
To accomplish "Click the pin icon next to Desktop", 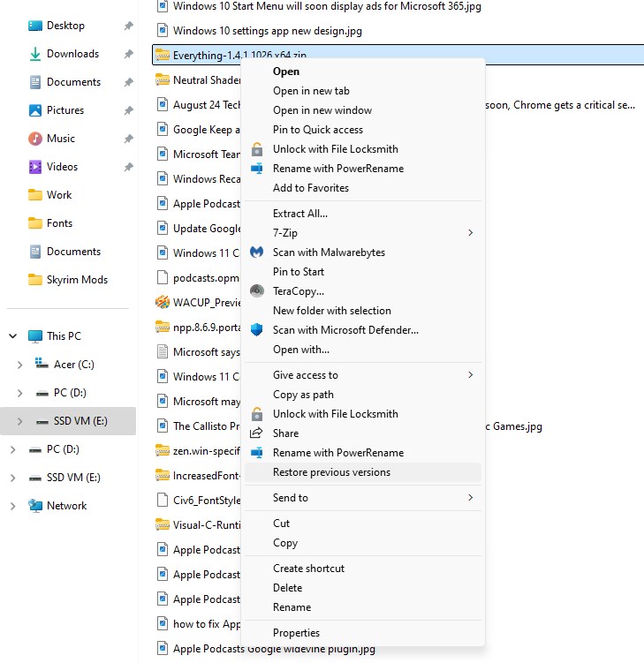I will 128,26.
